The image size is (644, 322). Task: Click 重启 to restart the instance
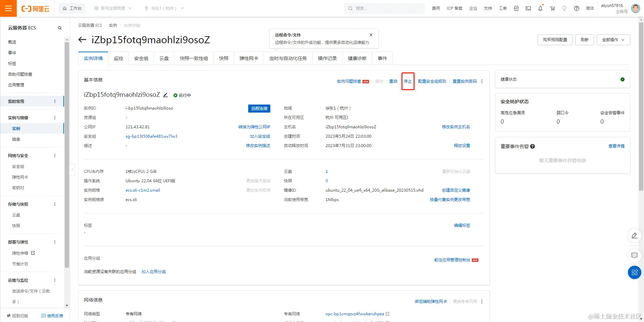point(393,81)
